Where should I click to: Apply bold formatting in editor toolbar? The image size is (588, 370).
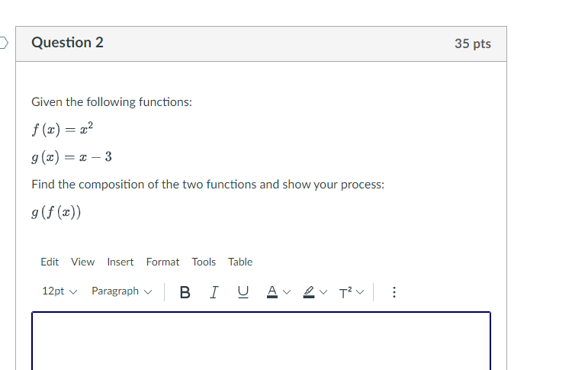[185, 292]
